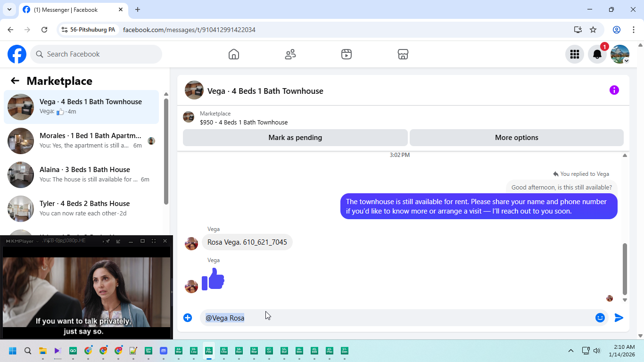Viewport: 644px width, 362px height.
Task: Click KMPlayer compact mode arrow icon
Action: pos(118,241)
